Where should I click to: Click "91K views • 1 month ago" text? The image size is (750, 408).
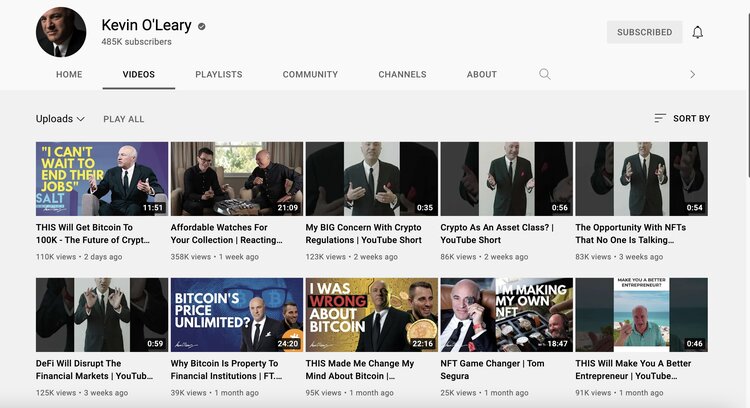click(x=619, y=393)
